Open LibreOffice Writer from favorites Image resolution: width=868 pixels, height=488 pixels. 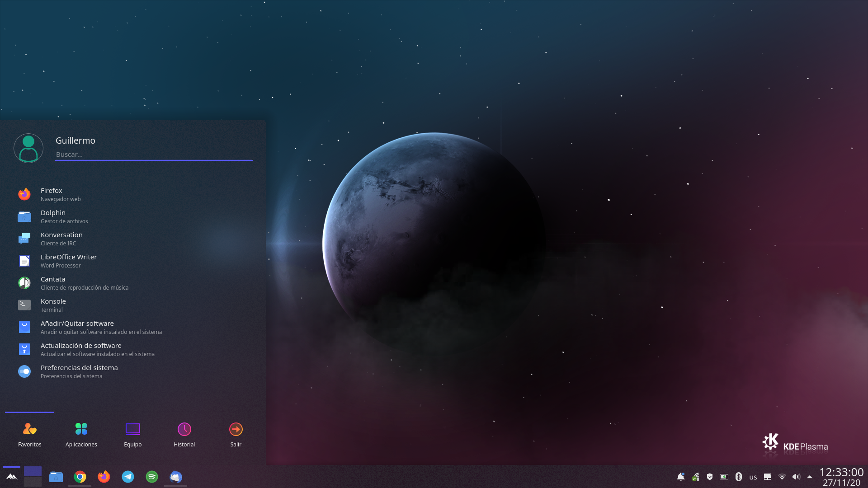68,261
